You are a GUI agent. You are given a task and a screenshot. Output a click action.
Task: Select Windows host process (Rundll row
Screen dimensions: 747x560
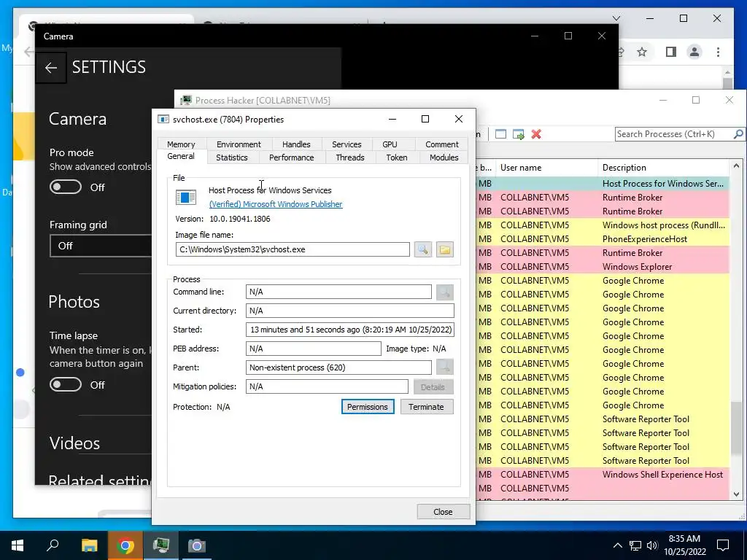[x=603, y=225]
